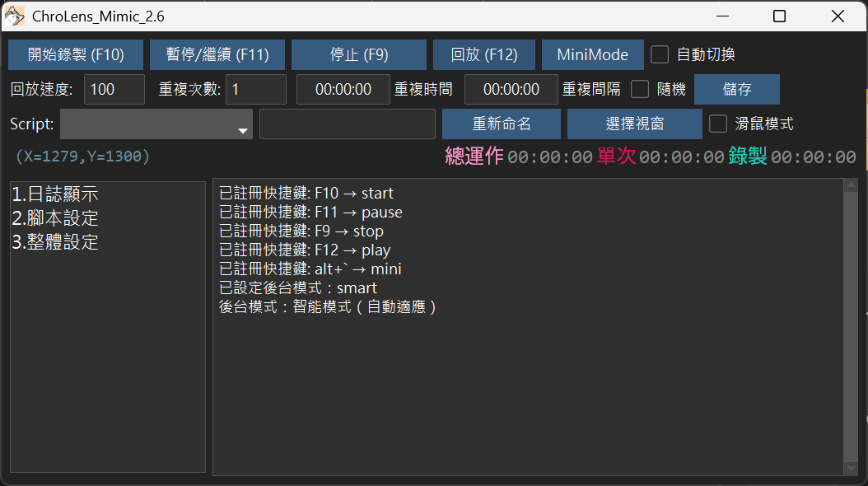Click the 回放速度 input field
This screenshot has width=868, height=486.
tap(114, 89)
